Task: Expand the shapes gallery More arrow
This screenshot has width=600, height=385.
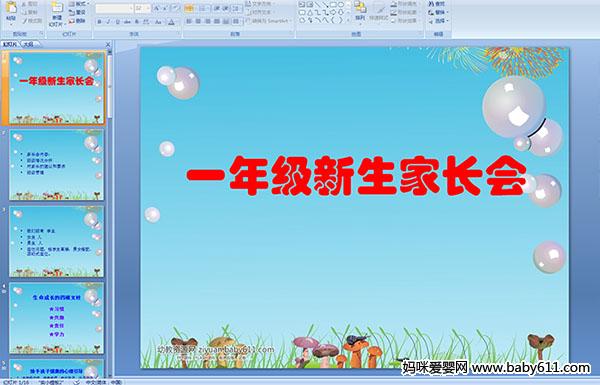Action: [x=349, y=21]
